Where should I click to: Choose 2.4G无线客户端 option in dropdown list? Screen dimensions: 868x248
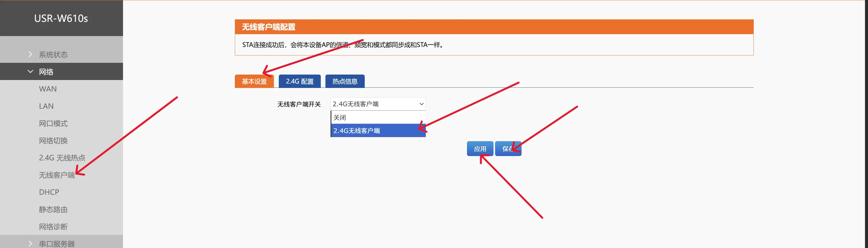coord(378,131)
